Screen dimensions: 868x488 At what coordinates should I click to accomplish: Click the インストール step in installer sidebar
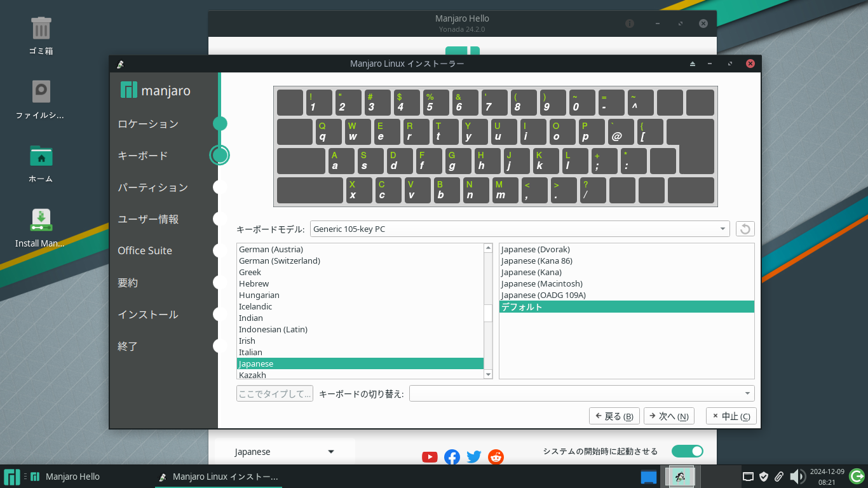click(x=148, y=315)
